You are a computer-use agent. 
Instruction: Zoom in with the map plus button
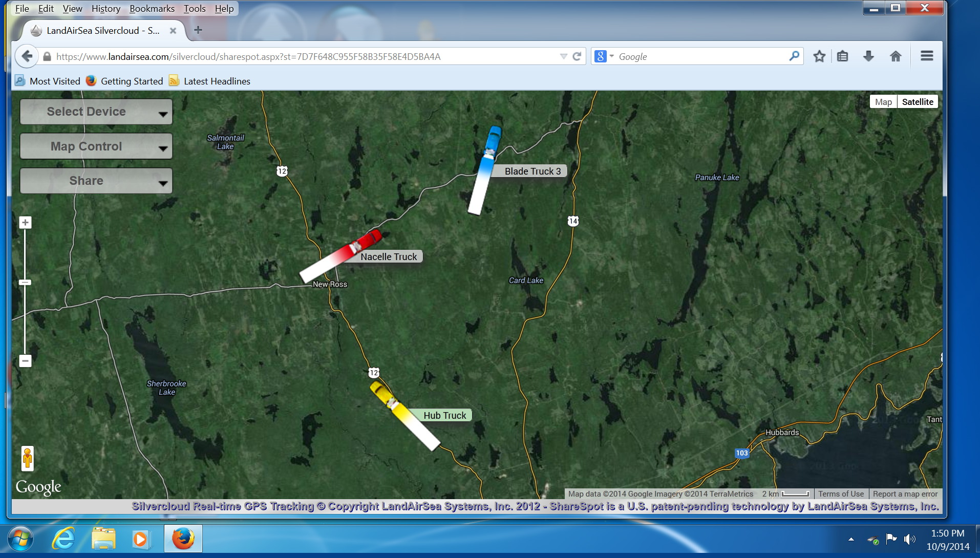point(25,223)
